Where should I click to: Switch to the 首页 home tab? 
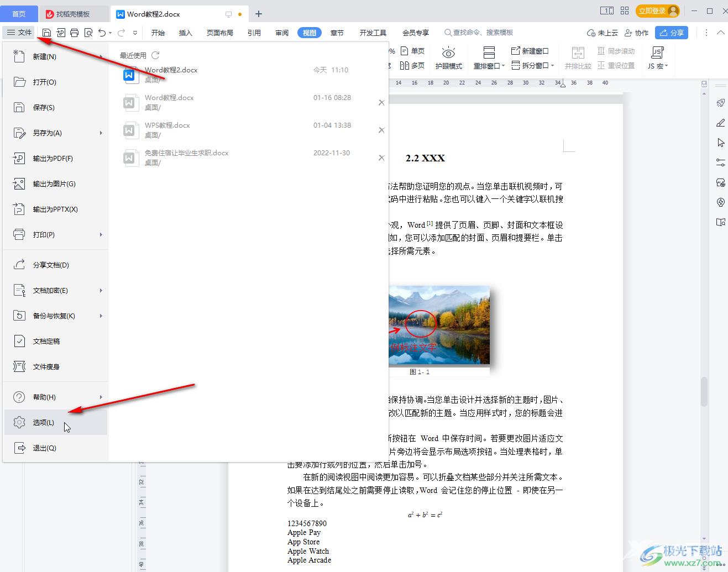(x=19, y=14)
